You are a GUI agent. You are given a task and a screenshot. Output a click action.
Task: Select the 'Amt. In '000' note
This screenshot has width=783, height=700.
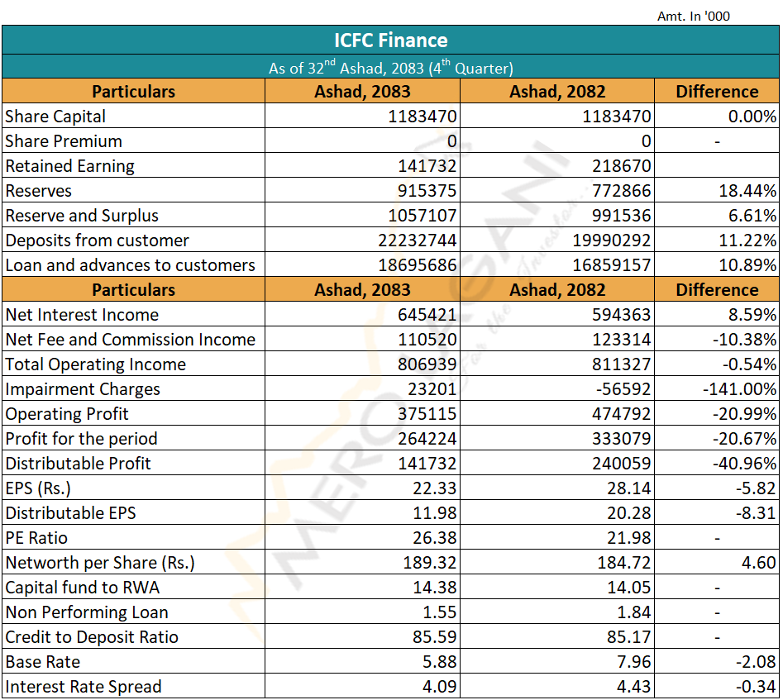click(693, 17)
